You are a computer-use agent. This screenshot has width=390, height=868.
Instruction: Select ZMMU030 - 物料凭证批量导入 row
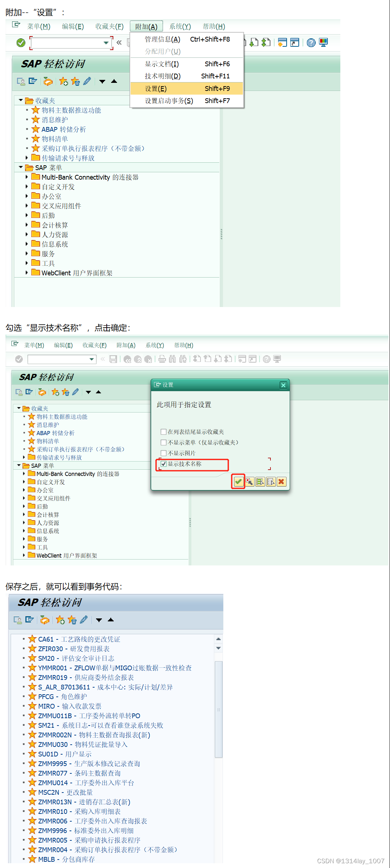[83, 745]
